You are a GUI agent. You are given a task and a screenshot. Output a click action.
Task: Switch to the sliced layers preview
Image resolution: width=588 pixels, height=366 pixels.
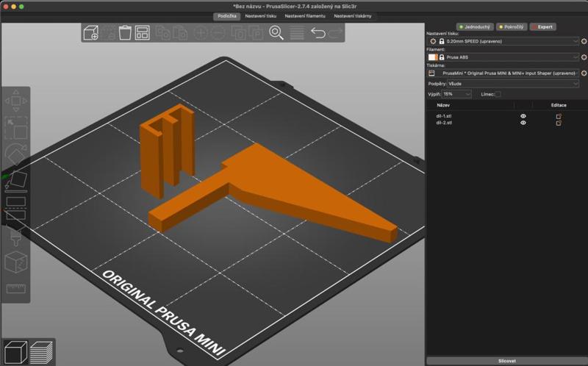click(42, 351)
